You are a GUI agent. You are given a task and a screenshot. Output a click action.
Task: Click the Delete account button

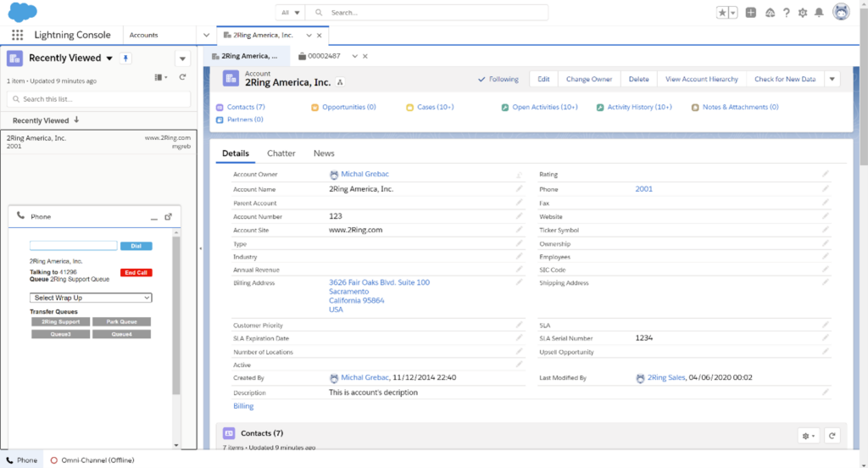point(639,79)
